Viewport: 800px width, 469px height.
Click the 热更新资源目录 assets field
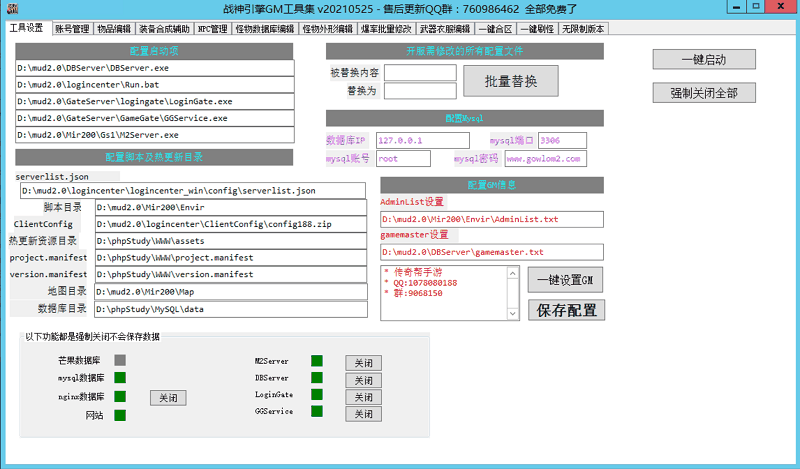231,241
